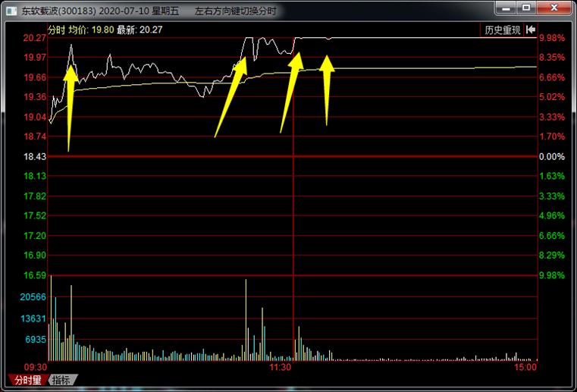Image resolution: width=577 pixels, height=392 pixels.
Task: Click the 11:30 time label
Action: [280, 367]
